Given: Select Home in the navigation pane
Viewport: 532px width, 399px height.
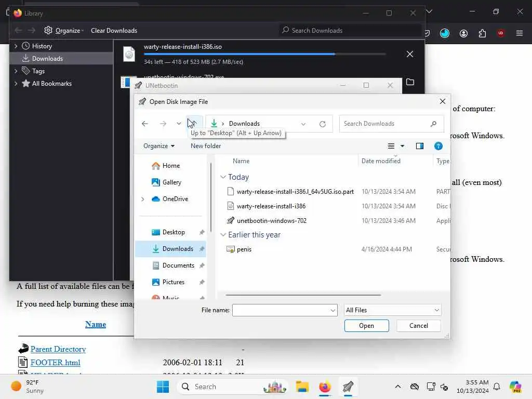Looking at the screenshot, I should click(x=170, y=166).
